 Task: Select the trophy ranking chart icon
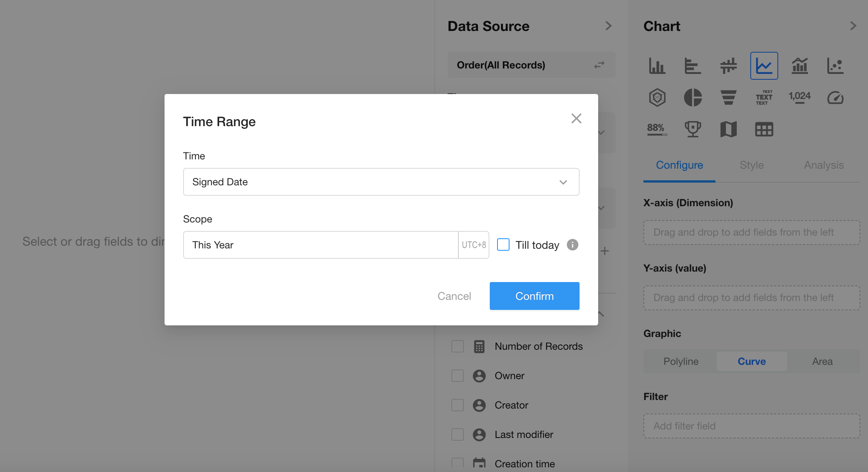(693, 129)
